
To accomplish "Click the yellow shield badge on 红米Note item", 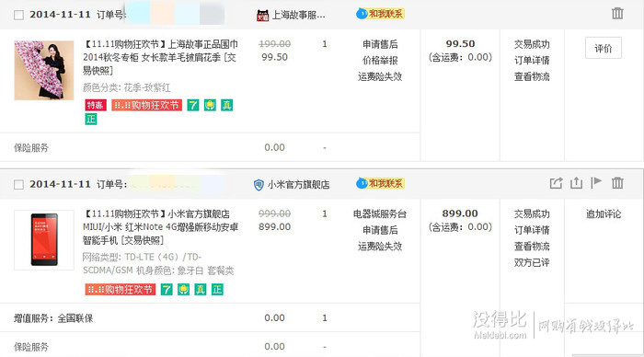I will point(183,290).
